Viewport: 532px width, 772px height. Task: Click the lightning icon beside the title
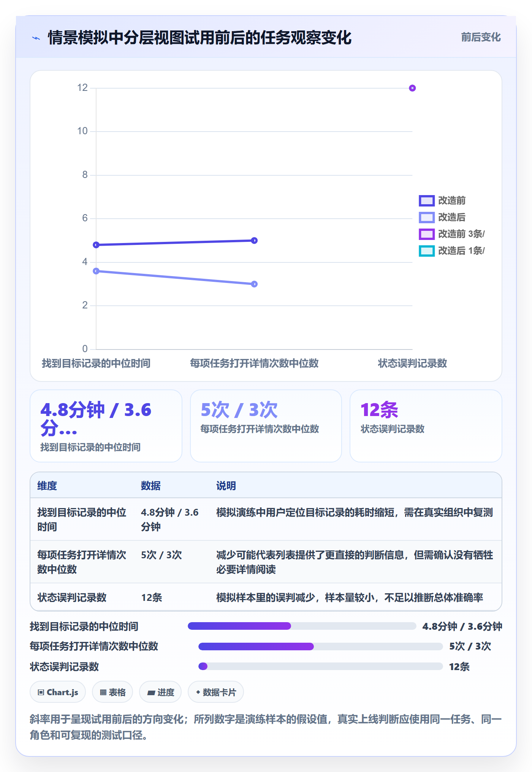(x=36, y=38)
